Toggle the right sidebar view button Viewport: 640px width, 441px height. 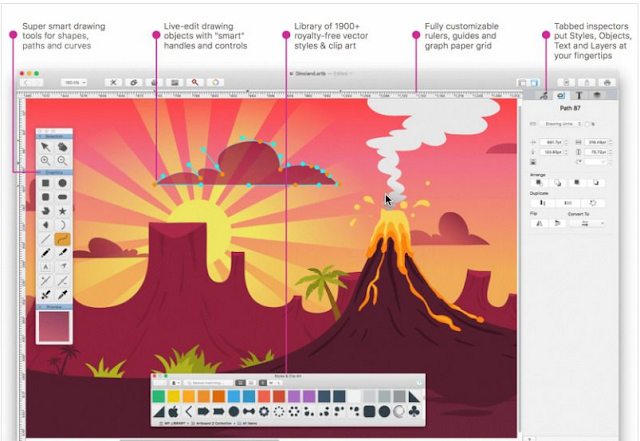pos(534,83)
